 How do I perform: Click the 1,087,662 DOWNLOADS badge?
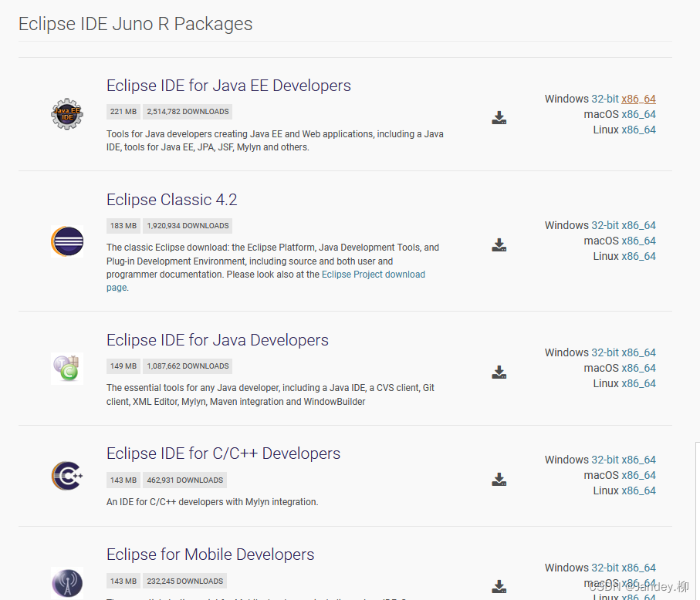point(188,366)
